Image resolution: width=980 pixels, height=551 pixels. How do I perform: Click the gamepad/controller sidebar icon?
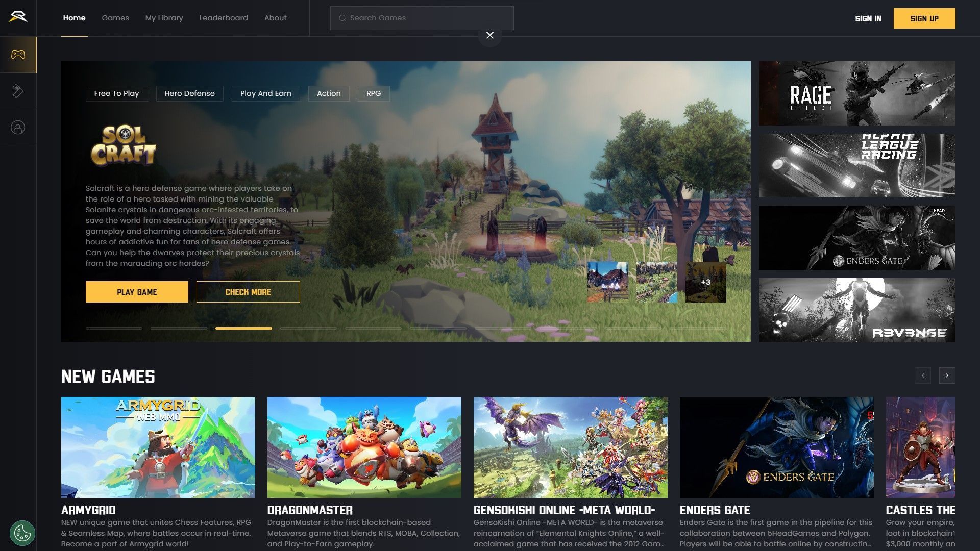[18, 55]
